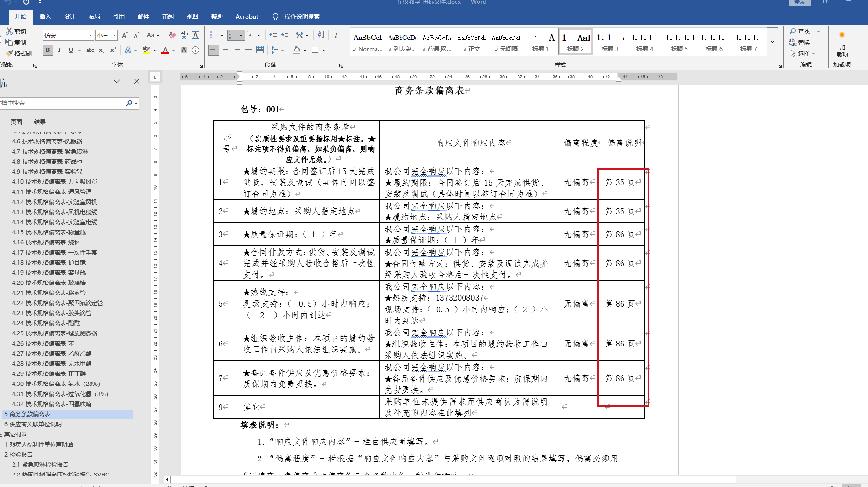Justify the paragraph text
The image size is (868, 487).
[248, 50]
